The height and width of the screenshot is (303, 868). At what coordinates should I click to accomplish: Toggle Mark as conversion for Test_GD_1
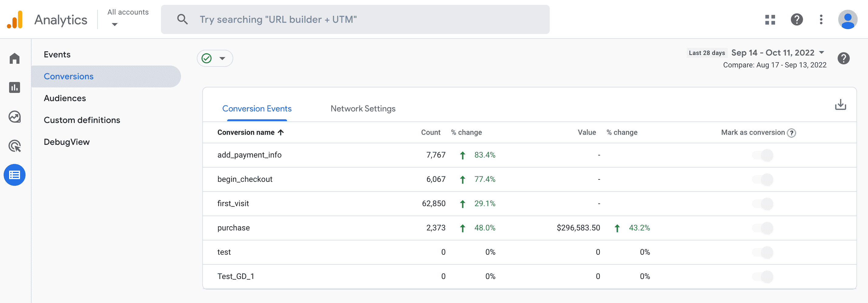763,276
